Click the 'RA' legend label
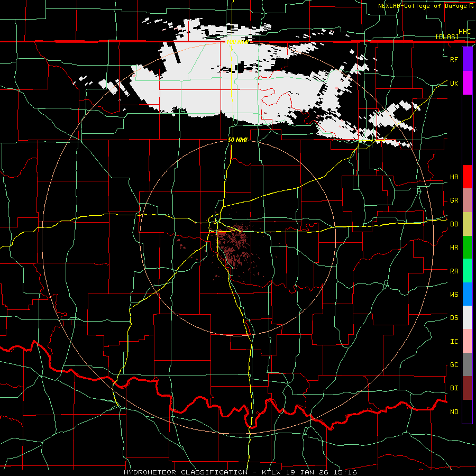Viewport: 476px width, 476px height. [454, 271]
